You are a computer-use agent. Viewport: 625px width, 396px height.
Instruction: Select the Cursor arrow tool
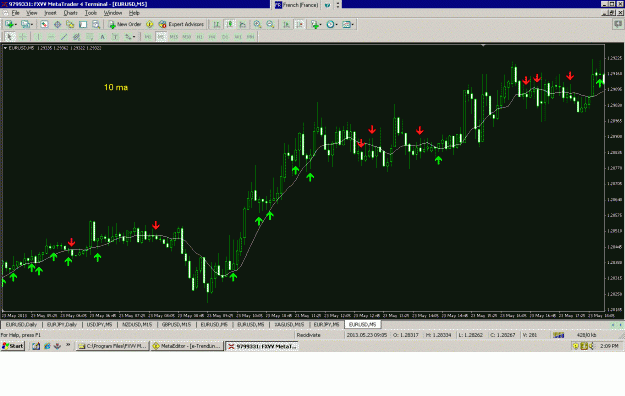[x=10, y=37]
